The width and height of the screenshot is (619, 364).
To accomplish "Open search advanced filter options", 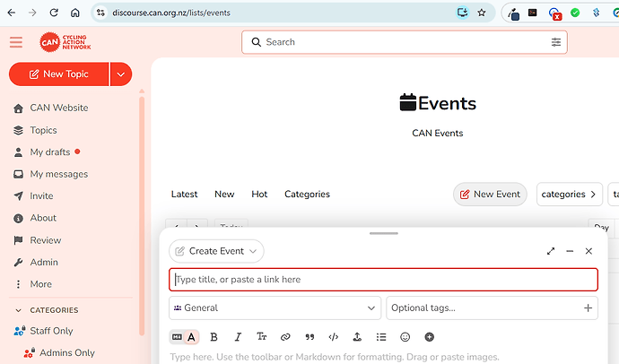I will 556,42.
